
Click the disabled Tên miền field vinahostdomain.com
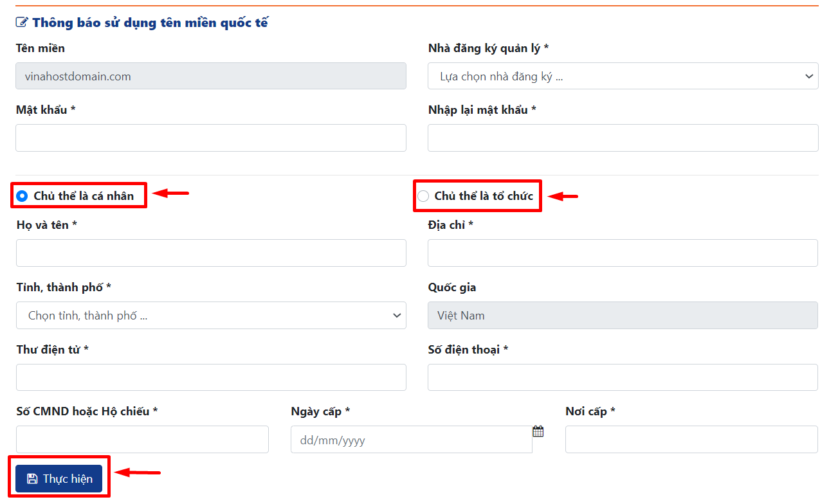pyautogui.click(x=211, y=76)
